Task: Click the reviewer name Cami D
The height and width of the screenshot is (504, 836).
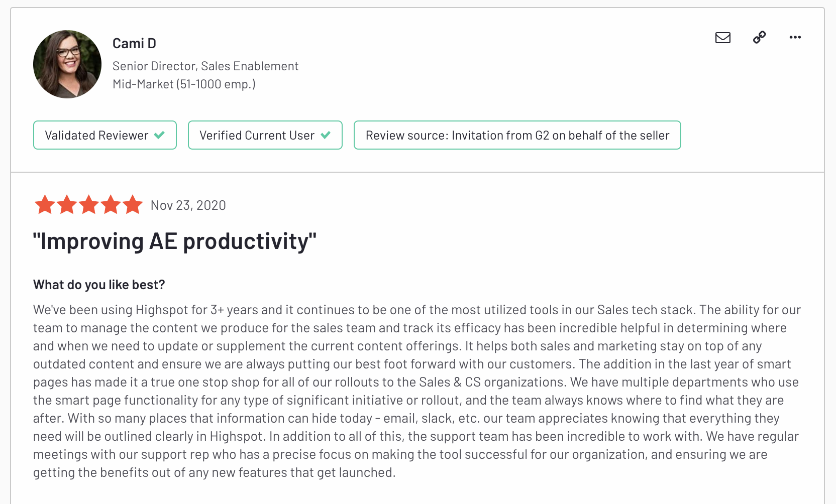Action: coord(134,44)
